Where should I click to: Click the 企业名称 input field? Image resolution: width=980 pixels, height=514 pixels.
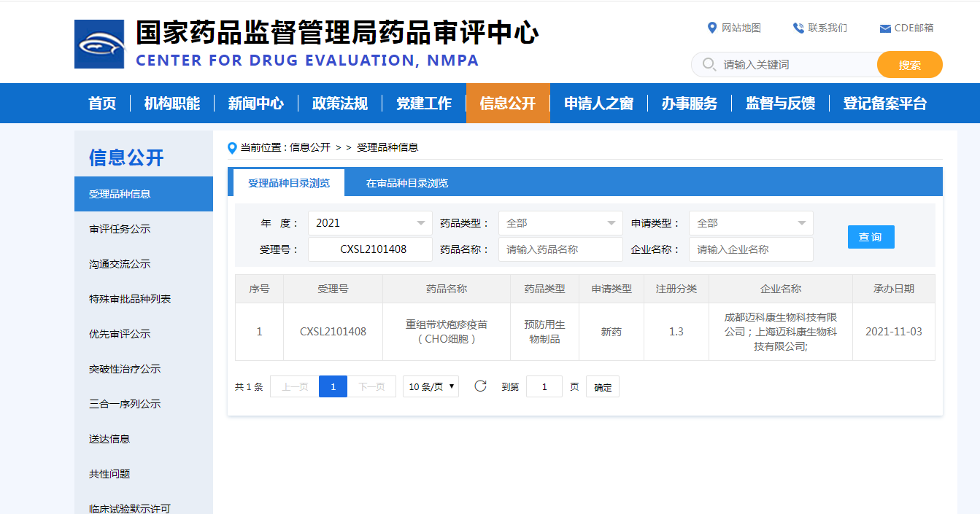751,249
